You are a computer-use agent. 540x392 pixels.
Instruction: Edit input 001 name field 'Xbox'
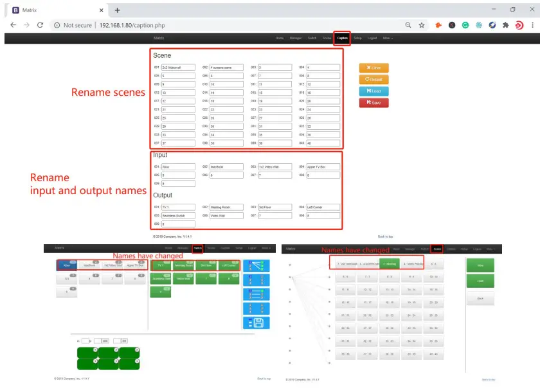(x=178, y=166)
